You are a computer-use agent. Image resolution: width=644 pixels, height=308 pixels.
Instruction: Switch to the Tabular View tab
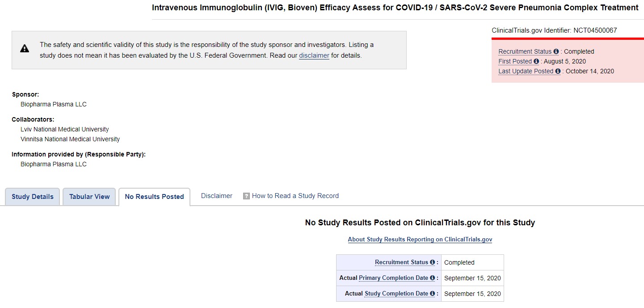tap(89, 197)
